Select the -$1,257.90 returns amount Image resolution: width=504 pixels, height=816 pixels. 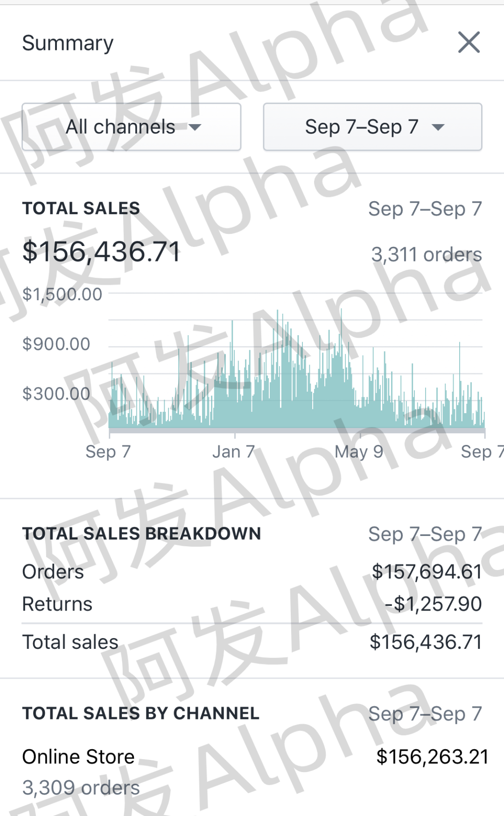click(x=433, y=604)
